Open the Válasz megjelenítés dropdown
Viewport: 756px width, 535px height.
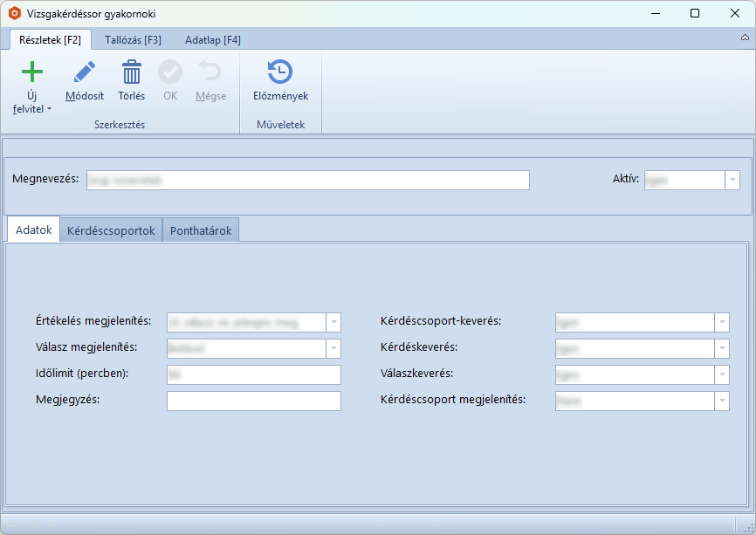(x=333, y=348)
